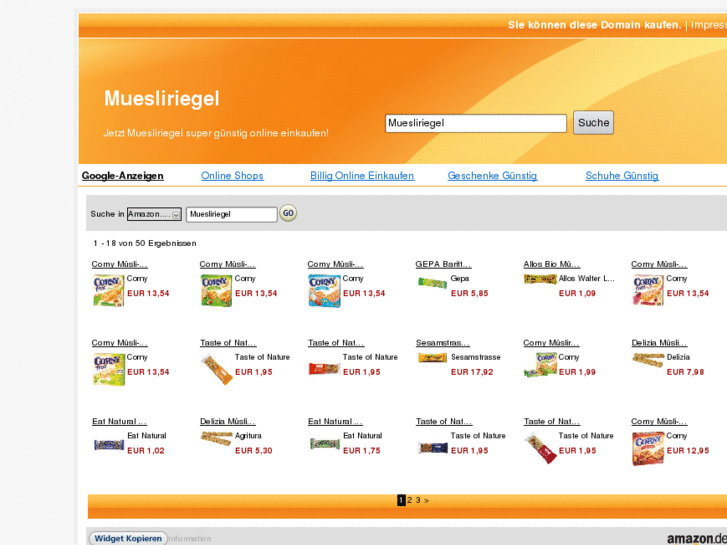The height and width of the screenshot is (545, 727).
Task: Click the EUR 1,09 Allos price
Action: (x=577, y=293)
